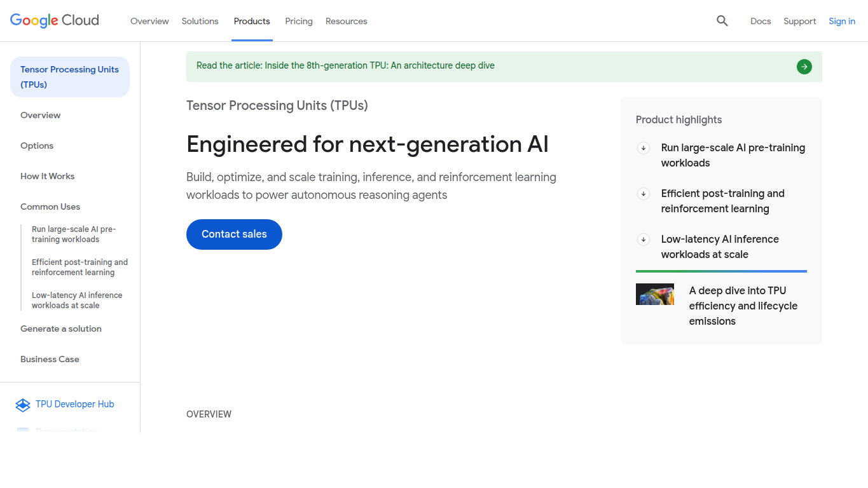Click highlight Efficient post-training and reinforcement learning

723,201
